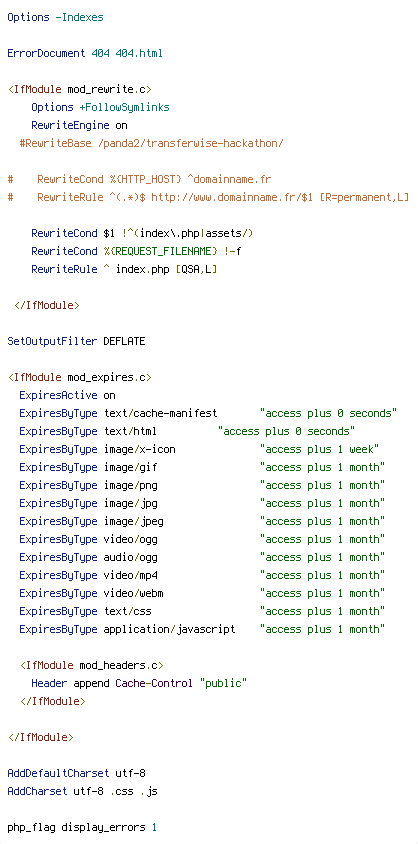Click the 'ExpiresActive on' directive
418x844 pixels.
click(67, 395)
